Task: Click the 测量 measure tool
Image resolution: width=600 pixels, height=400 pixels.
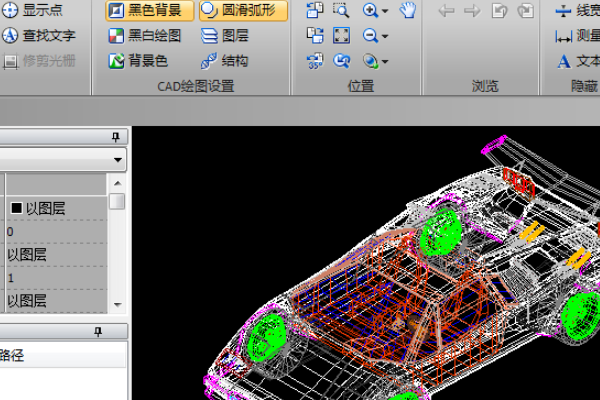Action: click(x=563, y=36)
